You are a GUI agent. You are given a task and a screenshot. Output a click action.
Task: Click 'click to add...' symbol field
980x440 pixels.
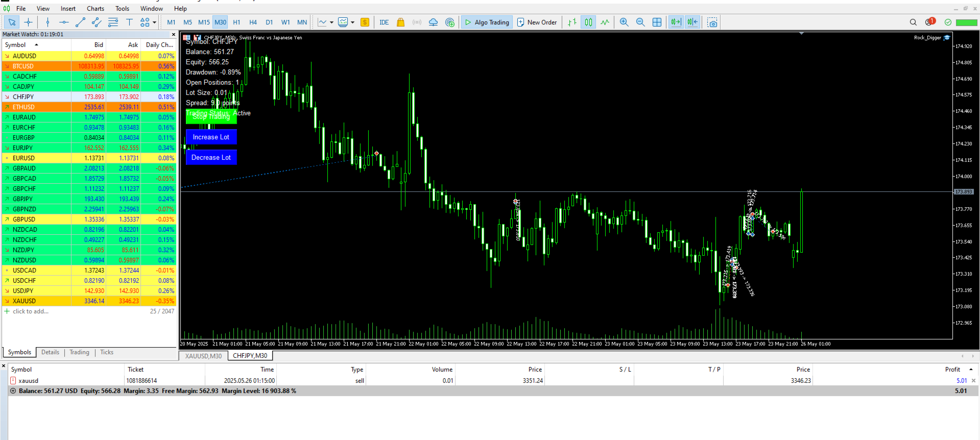31,311
